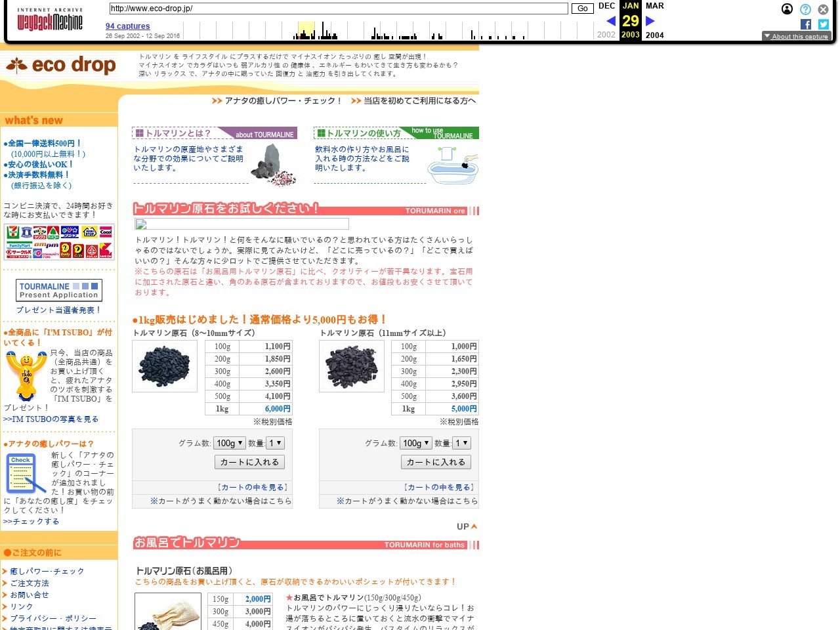Open gram dropdown for 8–10mm tourmaline

[x=230, y=443]
